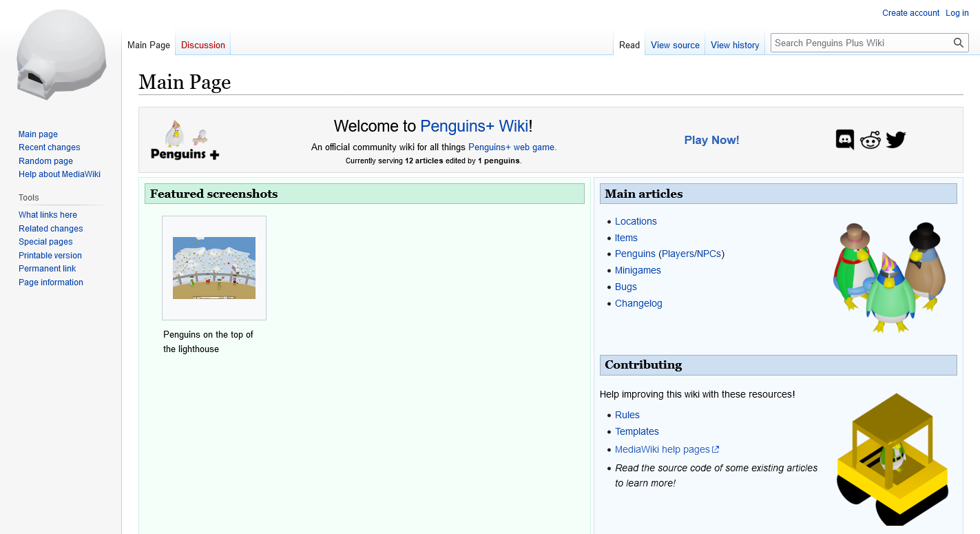
Task: Open the Discord icon link
Action: [844, 140]
